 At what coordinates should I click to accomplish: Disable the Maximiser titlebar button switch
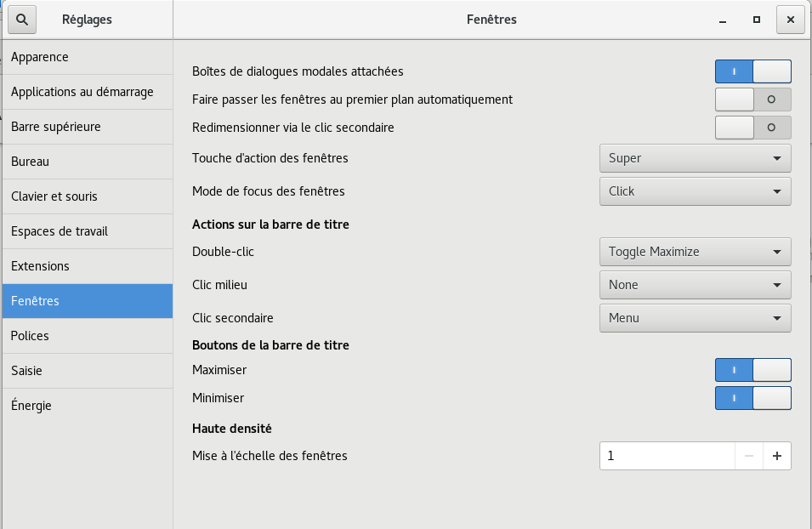752,370
